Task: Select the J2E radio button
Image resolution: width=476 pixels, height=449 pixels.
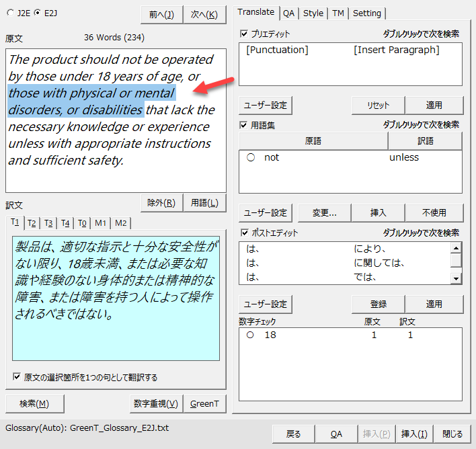Action: (x=10, y=13)
